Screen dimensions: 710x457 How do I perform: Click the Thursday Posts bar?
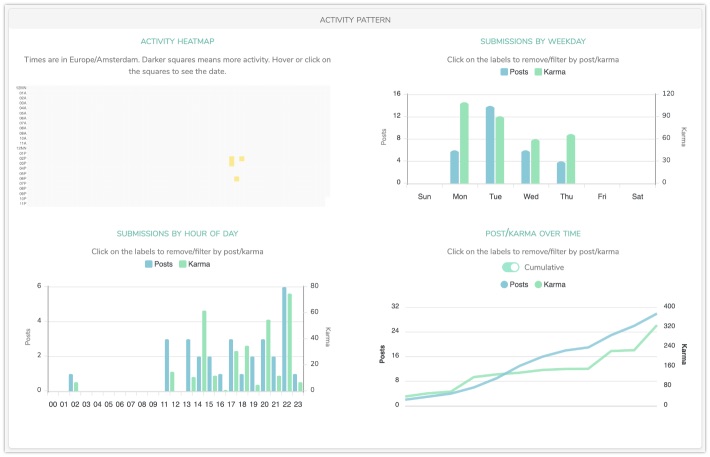[561, 173]
